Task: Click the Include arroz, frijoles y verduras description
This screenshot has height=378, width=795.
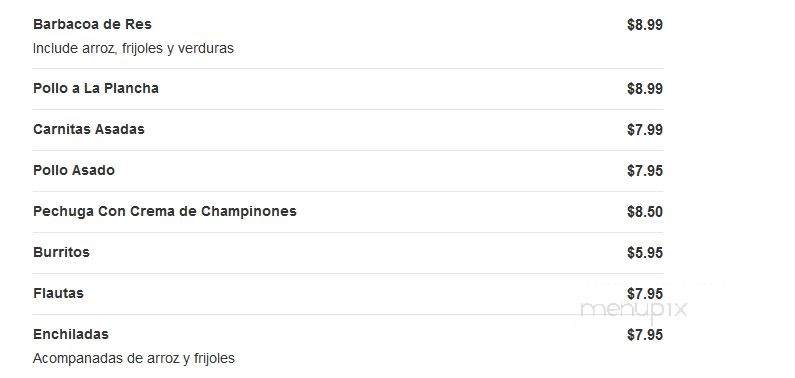Action: pyautogui.click(x=133, y=49)
